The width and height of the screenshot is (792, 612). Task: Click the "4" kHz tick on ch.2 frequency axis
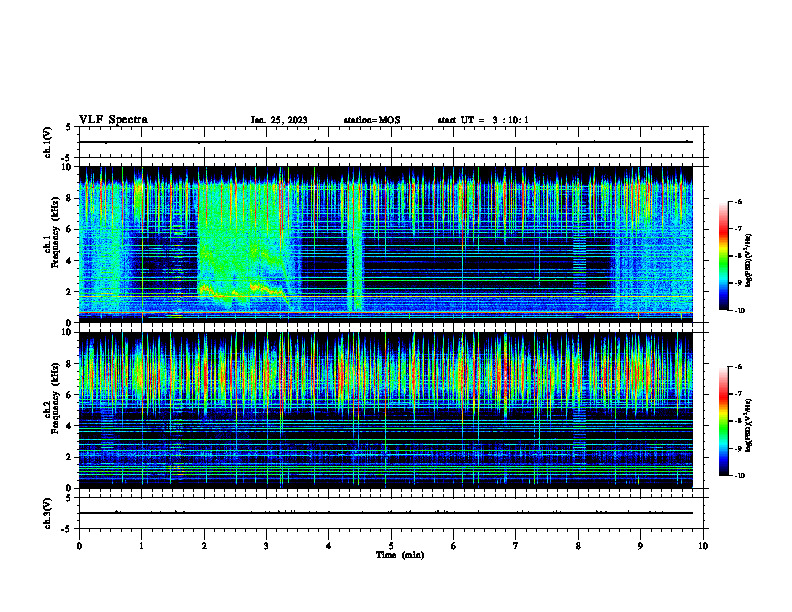tap(69, 426)
